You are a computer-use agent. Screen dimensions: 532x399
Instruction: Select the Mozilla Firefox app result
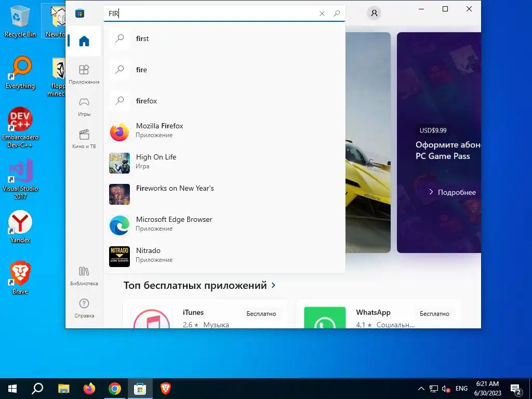tap(224, 132)
